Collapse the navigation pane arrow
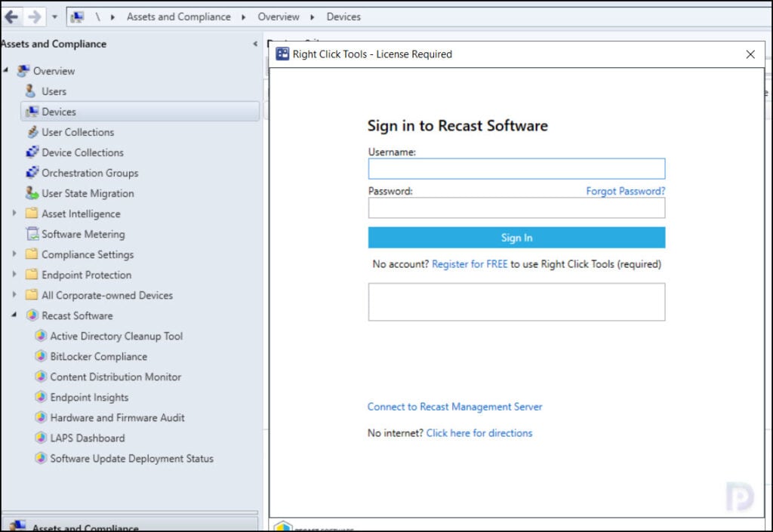Screen dimensions: 773x532 (255, 44)
